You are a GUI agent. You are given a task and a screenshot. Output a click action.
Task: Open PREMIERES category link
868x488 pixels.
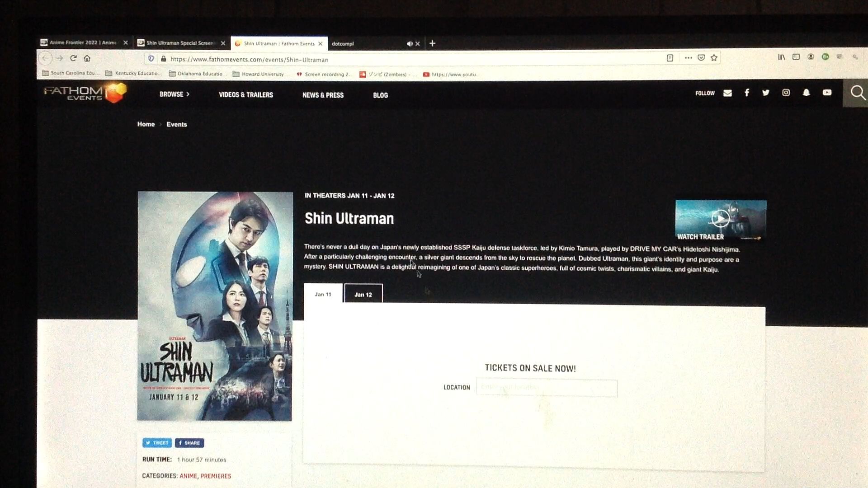click(216, 476)
